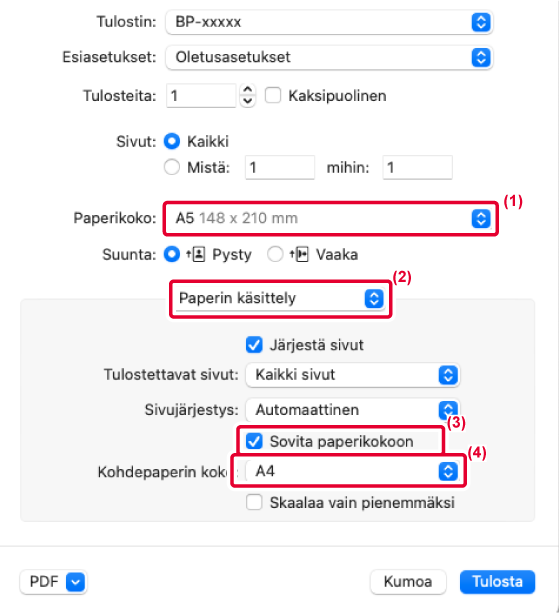Click the Kumoa button

click(x=408, y=582)
